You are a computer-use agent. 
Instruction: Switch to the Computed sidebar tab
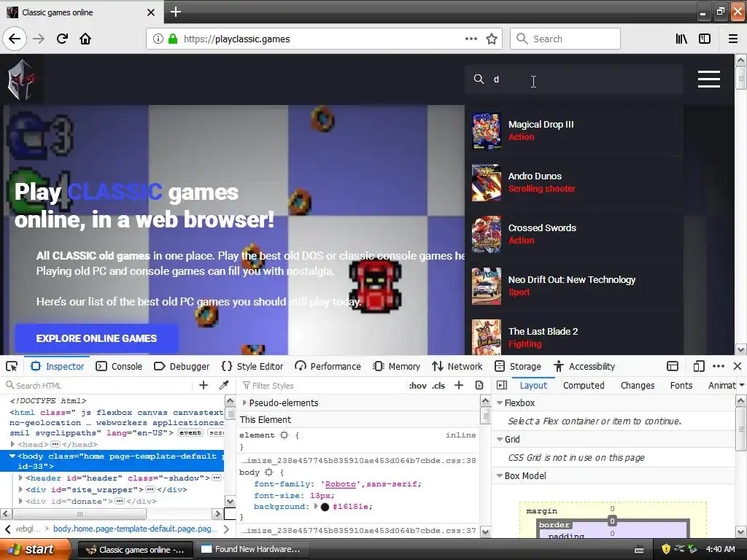pos(584,385)
